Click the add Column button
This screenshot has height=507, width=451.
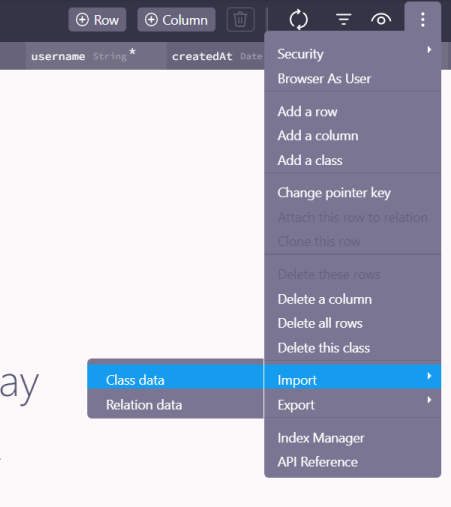point(176,20)
